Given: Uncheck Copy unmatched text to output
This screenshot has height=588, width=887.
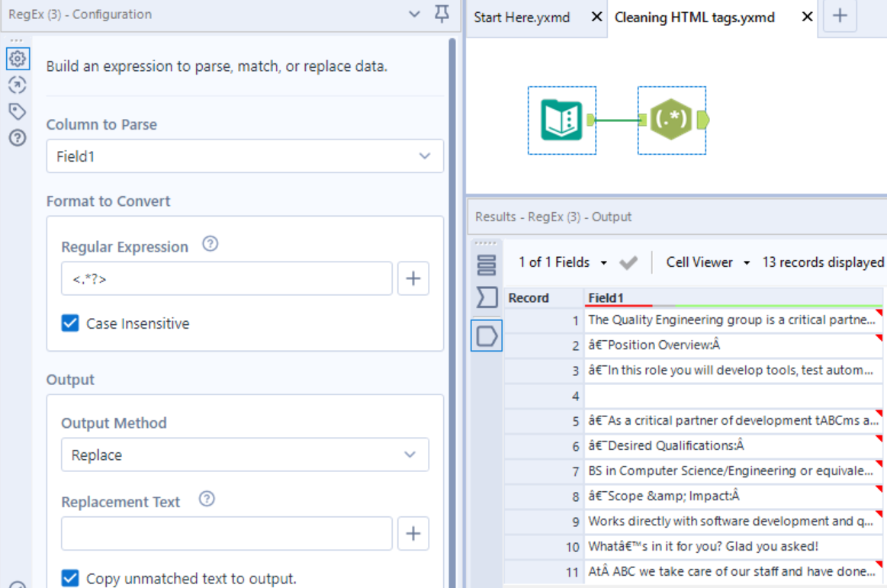Looking at the screenshot, I should point(69,578).
